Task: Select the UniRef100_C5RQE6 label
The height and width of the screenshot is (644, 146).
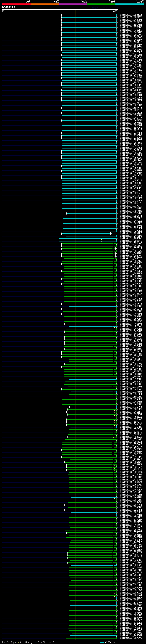Action: pyautogui.click(x=131, y=263)
